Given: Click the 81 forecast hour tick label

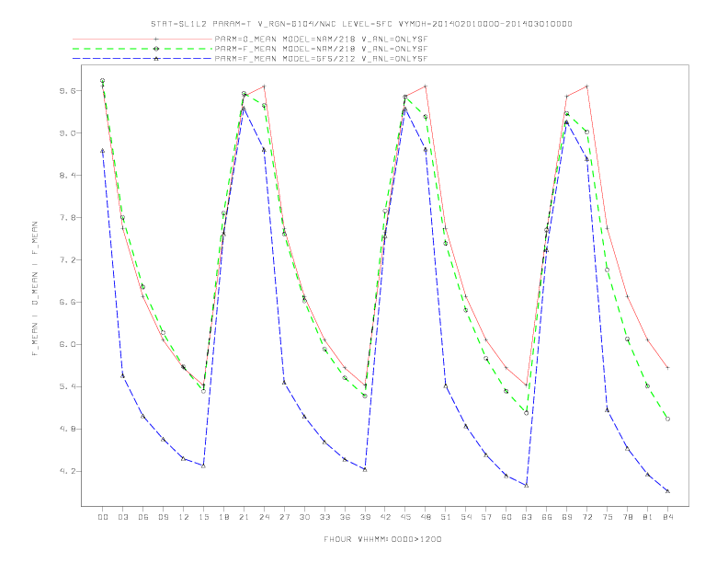Looking at the screenshot, I should 648,517.
